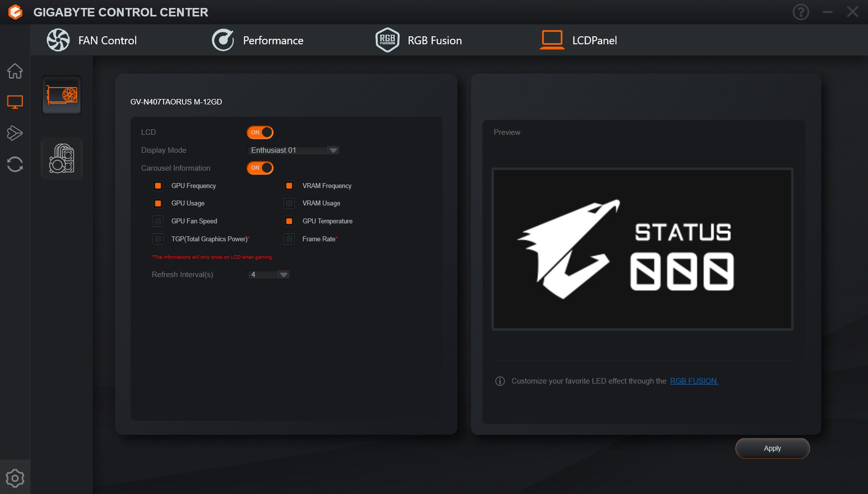Uncheck the GPU Frequency checkbox

click(x=158, y=186)
